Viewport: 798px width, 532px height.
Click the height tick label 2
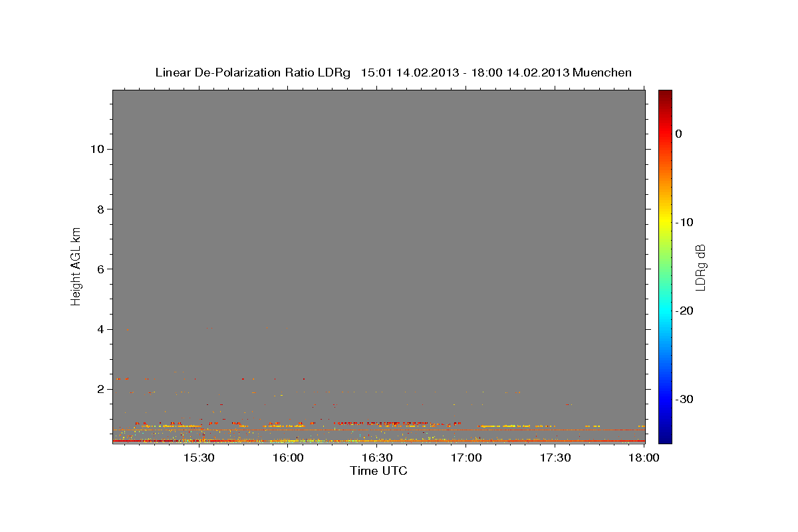pos(99,389)
